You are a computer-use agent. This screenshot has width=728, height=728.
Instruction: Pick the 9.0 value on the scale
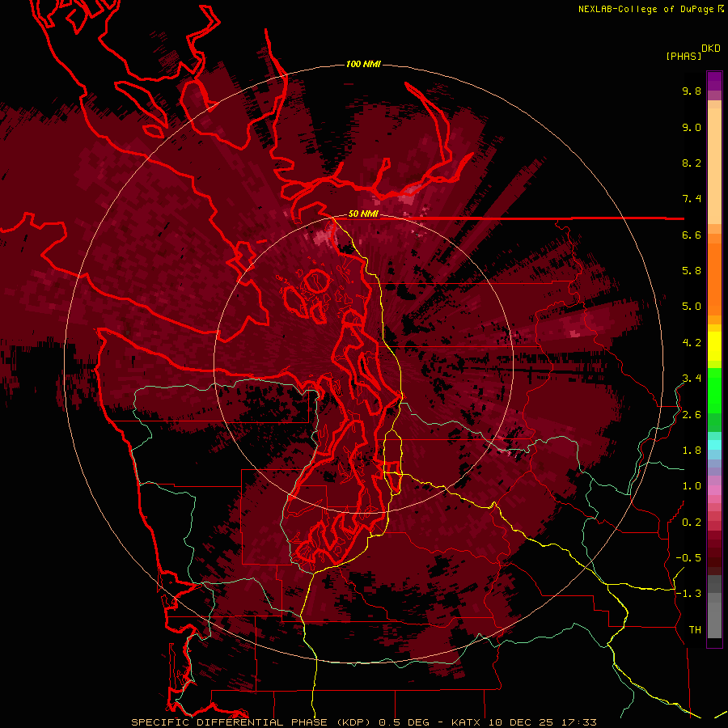coord(692,127)
